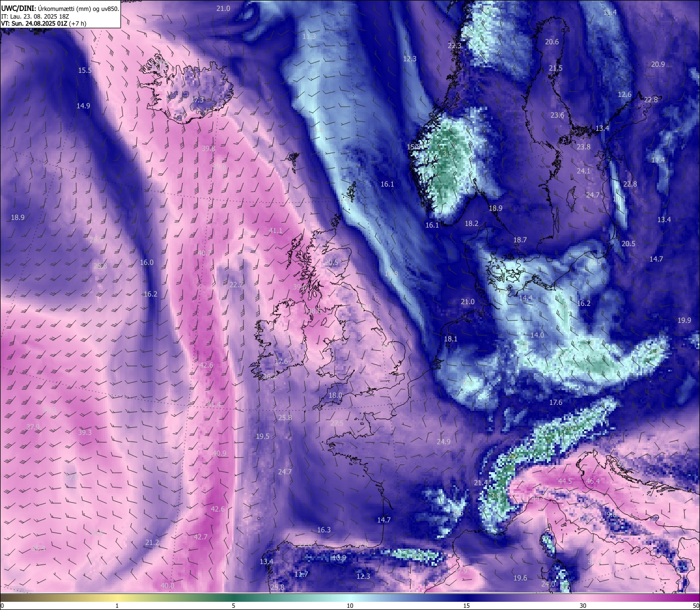Screen dimensions: 700x610
Task: Click the 5 tick label on the color scale
Action: (234, 606)
